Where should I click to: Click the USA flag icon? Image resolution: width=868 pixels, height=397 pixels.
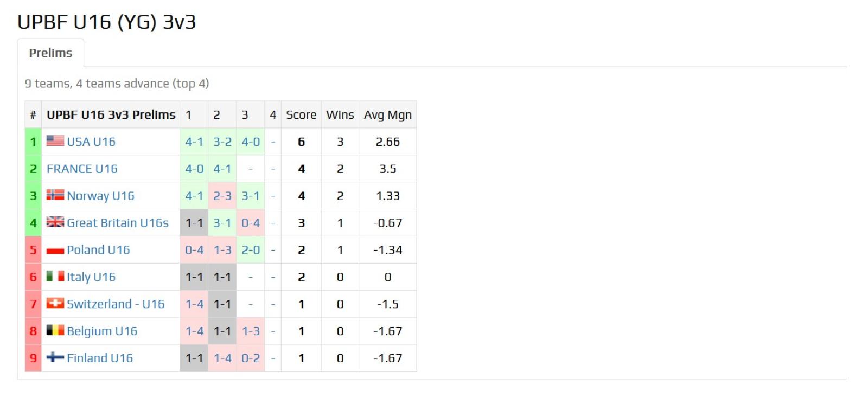click(55, 141)
